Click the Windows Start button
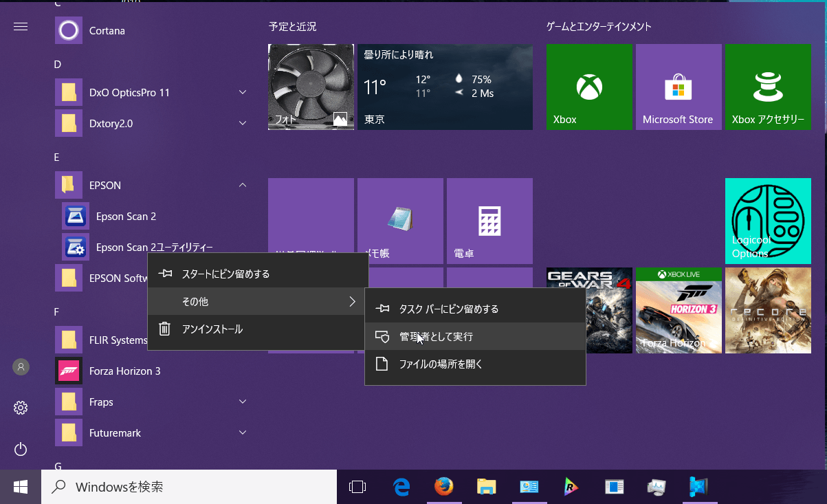827x504 pixels. (21, 487)
